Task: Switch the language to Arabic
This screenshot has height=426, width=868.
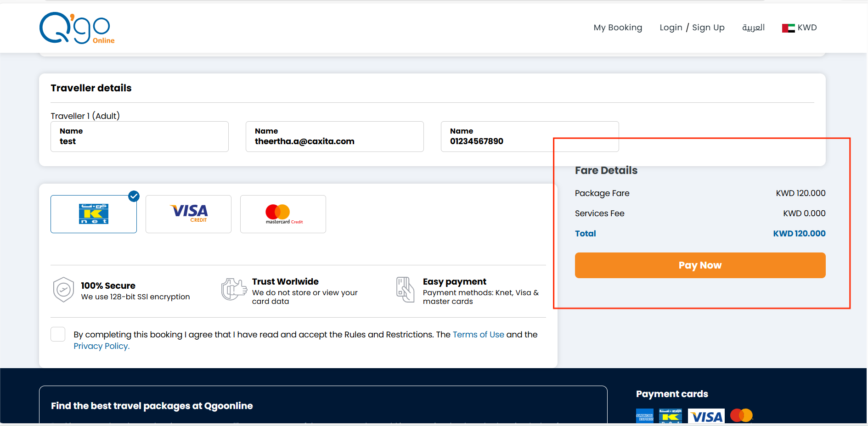Action: tap(753, 28)
